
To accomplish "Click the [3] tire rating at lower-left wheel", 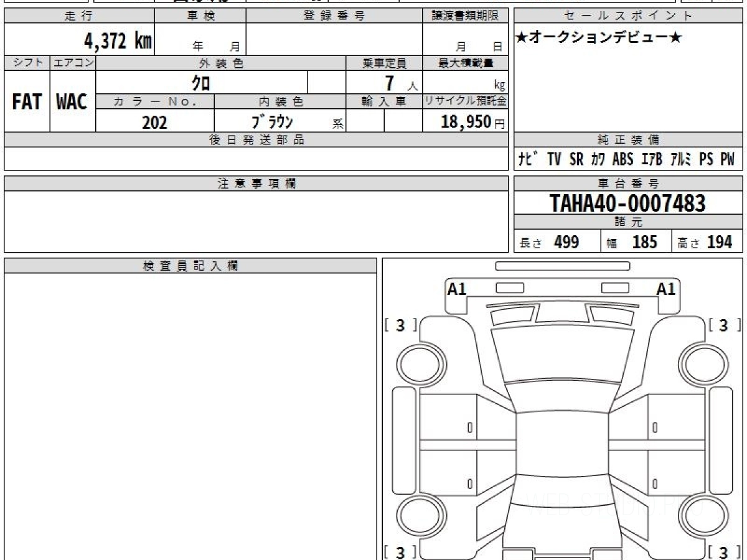I will (x=400, y=552).
